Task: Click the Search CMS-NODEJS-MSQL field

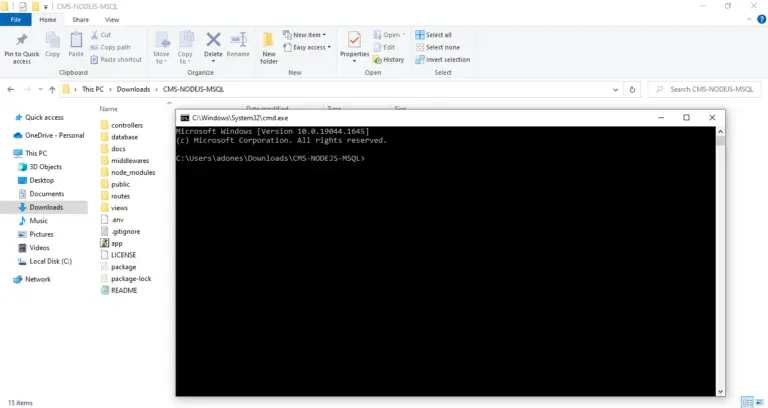Action: coord(705,89)
